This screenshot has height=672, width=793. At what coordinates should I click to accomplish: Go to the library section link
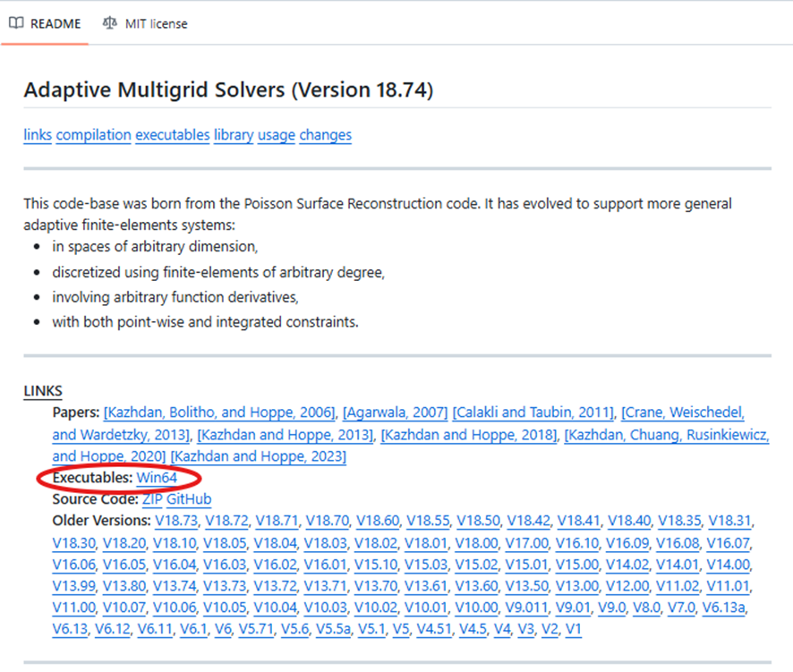[x=234, y=135]
